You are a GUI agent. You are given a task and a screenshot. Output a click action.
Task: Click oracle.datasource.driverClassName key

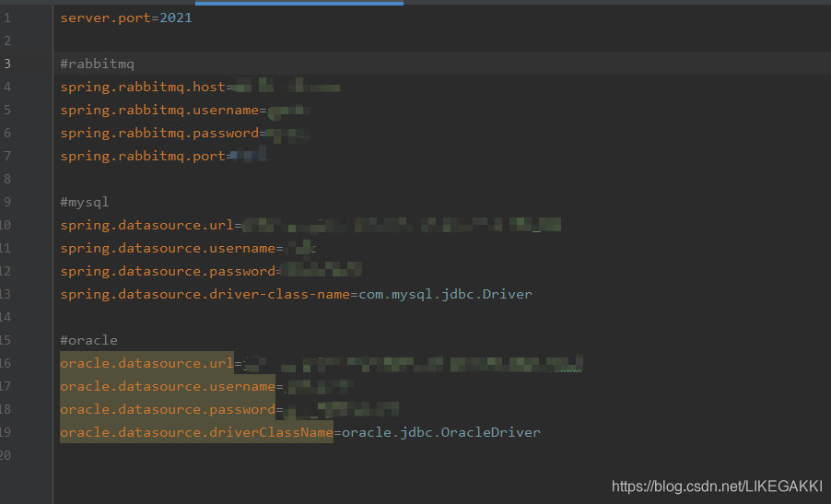point(196,432)
